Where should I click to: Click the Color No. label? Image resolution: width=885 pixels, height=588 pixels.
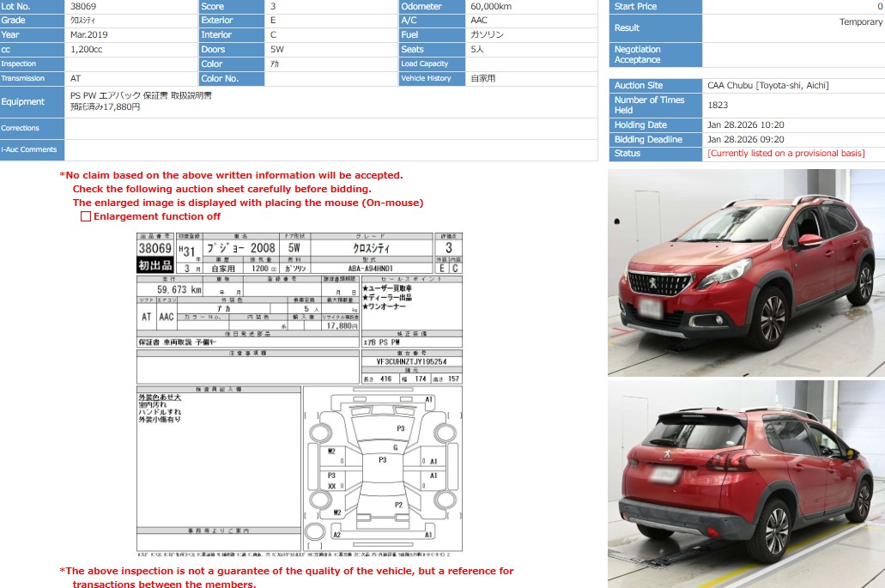tap(220, 78)
